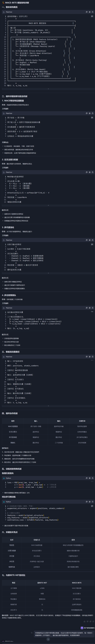Image resolution: width=95 pixels, height=644 pixels.
Task: Copy the 交叉注意力机制 workflow code block
Action: (x=87, y=172)
